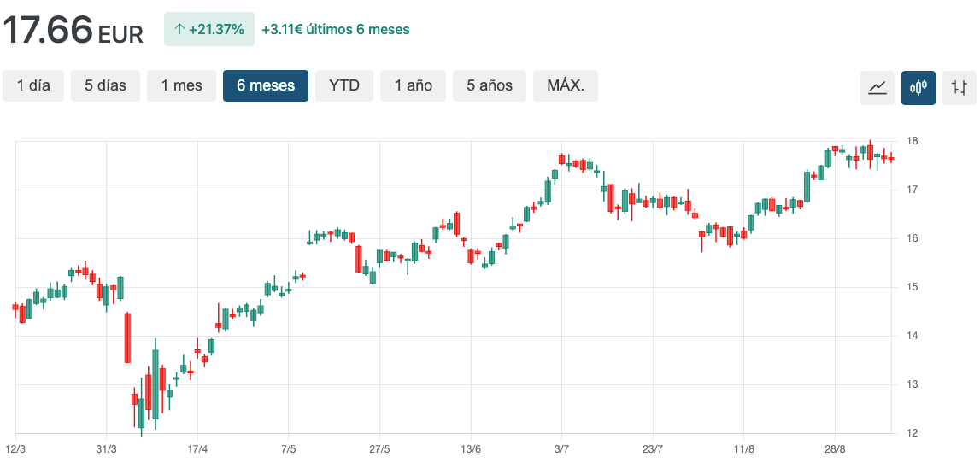Display the MÁX. full history range
The width and height of the screenshot is (980, 463).
(566, 85)
